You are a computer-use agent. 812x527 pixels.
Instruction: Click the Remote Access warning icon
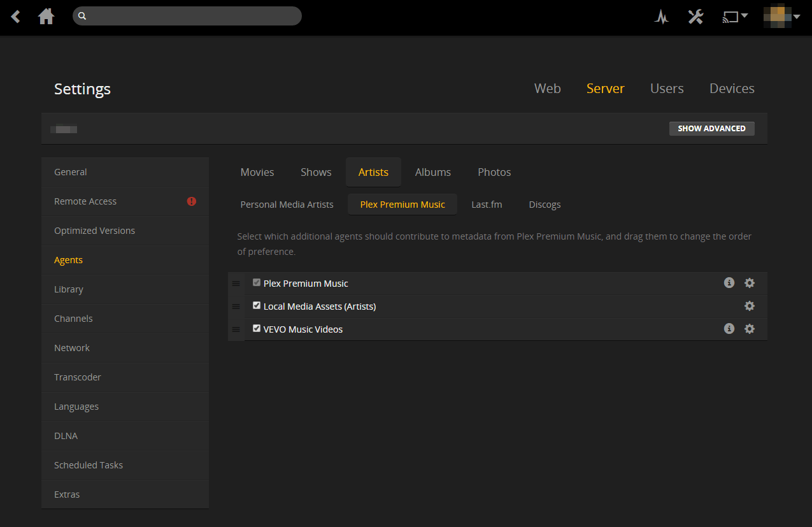tap(192, 201)
